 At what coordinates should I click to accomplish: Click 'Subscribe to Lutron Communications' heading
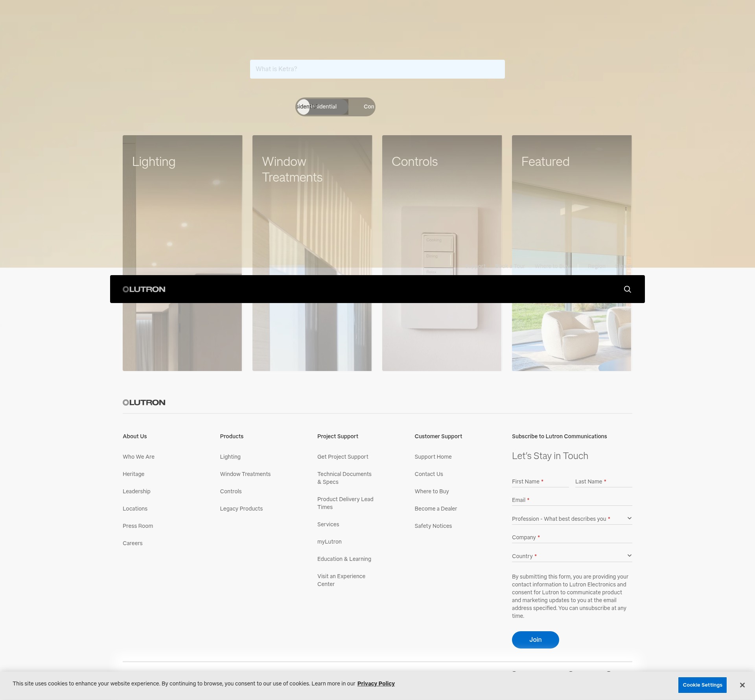click(x=559, y=436)
